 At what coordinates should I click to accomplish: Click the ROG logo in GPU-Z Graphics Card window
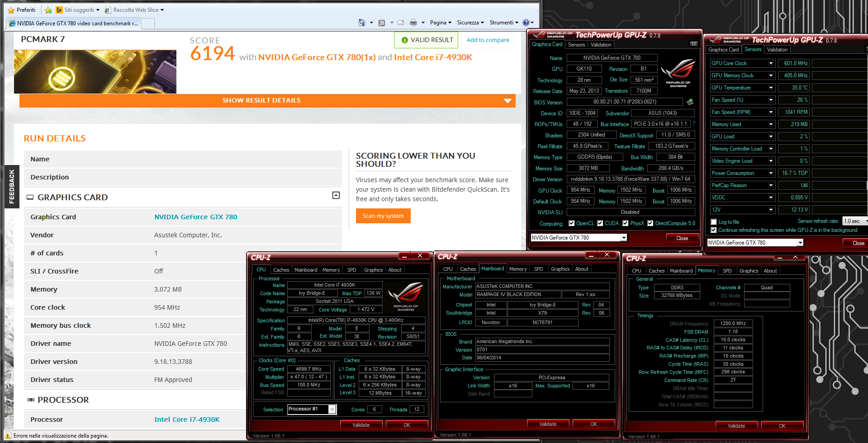(678, 74)
